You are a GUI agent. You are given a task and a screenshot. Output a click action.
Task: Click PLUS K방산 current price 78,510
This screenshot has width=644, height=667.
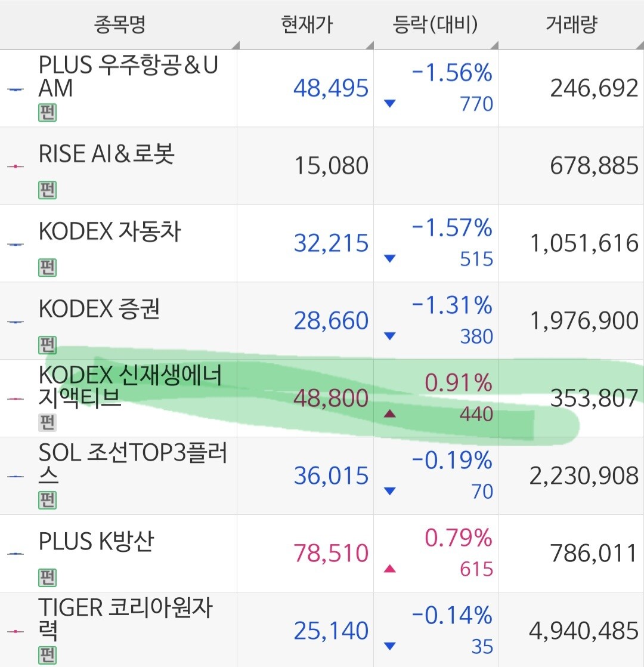click(331, 553)
